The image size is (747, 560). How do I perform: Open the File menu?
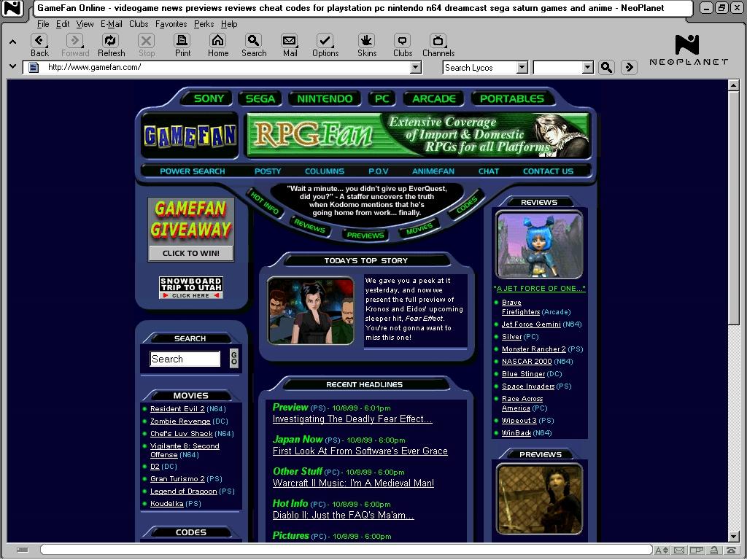[x=43, y=24]
